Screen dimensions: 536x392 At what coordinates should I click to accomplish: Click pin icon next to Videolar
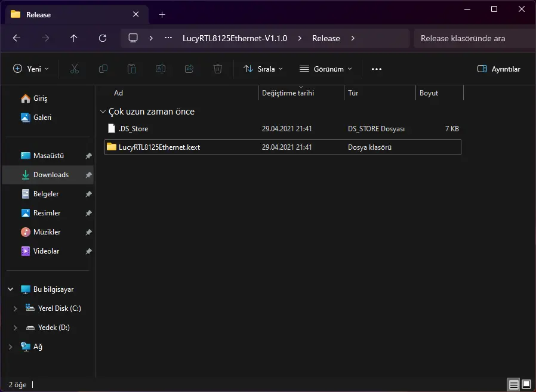click(88, 252)
